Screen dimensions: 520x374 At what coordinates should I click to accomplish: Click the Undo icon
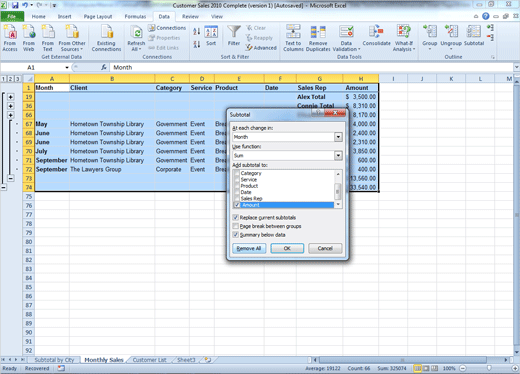coord(25,5)
